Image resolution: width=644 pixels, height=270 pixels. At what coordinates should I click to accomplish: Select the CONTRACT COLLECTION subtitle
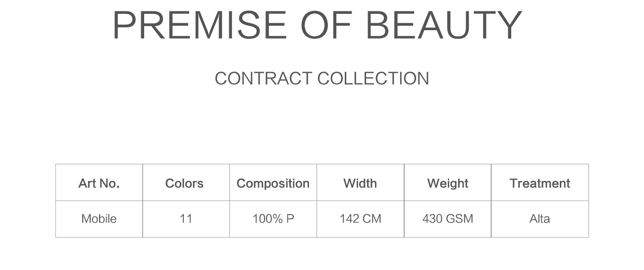322,79
